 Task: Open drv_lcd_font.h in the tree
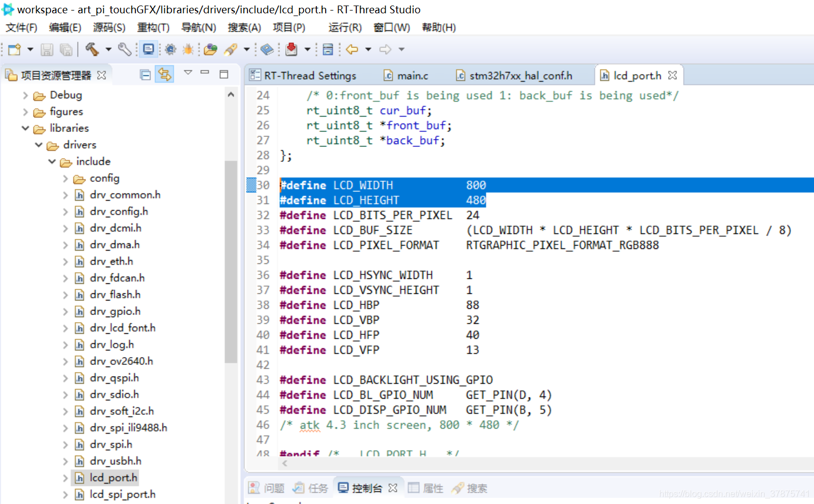(123, 328)
